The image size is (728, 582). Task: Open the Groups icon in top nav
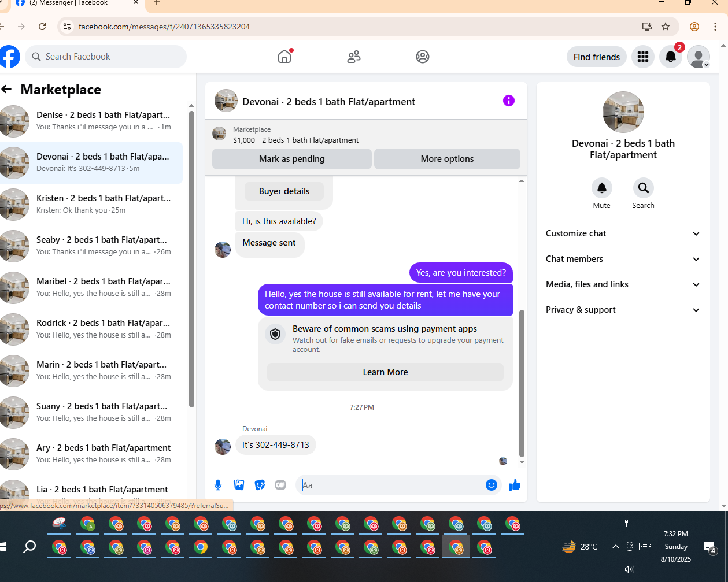tap(423, 57)
